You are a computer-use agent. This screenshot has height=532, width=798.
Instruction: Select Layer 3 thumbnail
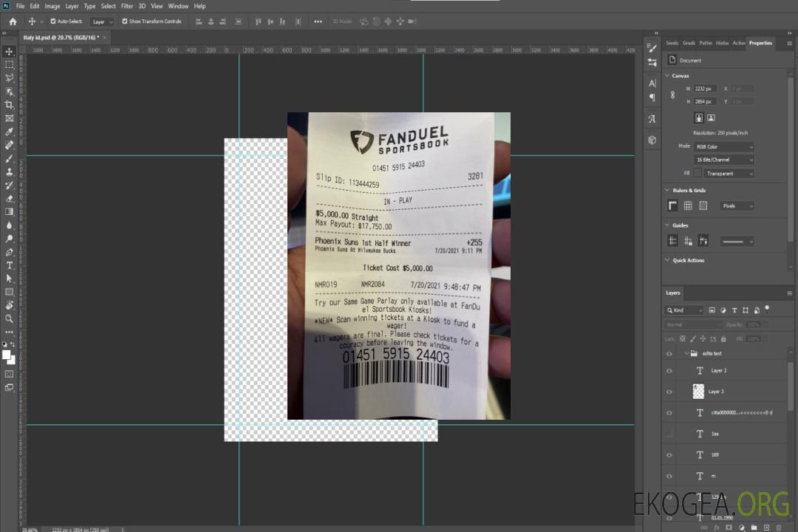[699, 392]
